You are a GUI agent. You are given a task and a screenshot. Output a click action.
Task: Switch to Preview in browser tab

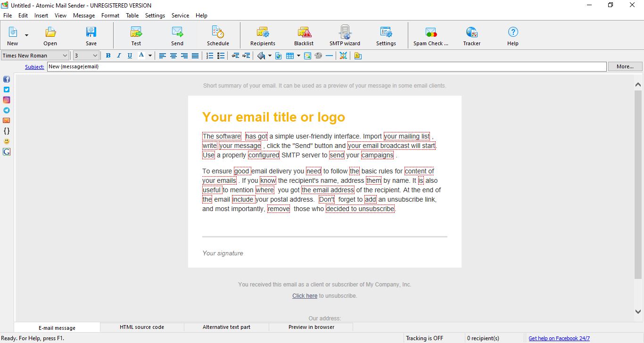(x=311, y=327)
